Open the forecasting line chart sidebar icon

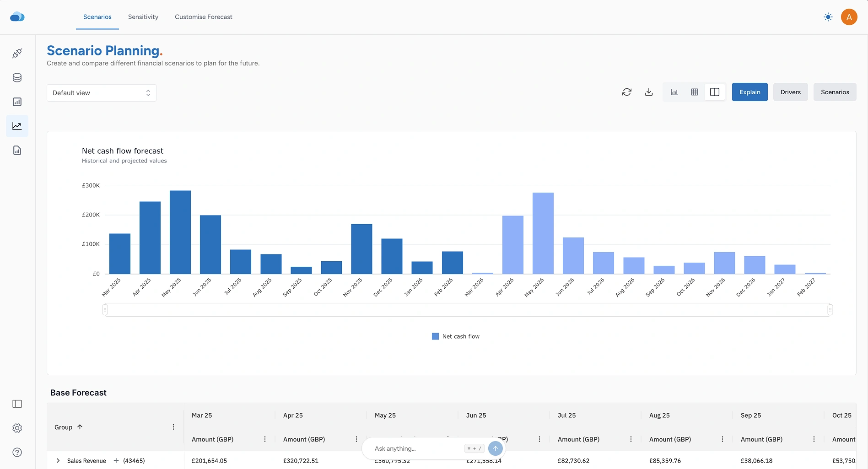point(17,126)
